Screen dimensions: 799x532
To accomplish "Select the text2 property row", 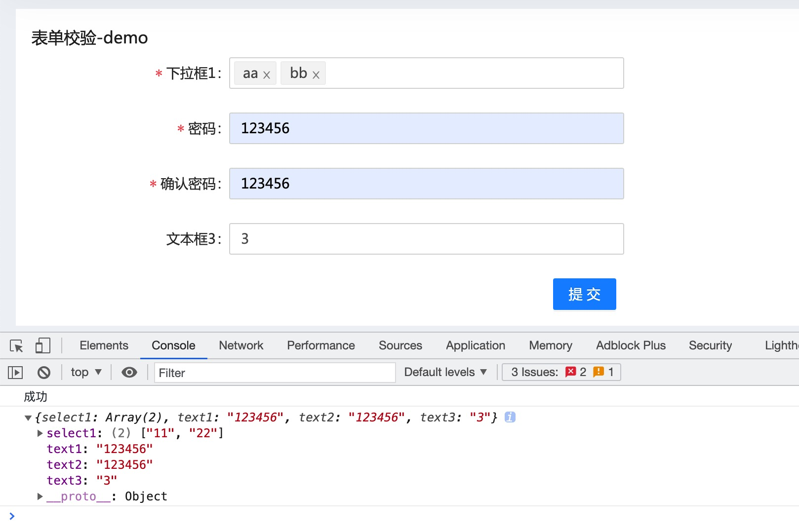I will click(100, 465).
